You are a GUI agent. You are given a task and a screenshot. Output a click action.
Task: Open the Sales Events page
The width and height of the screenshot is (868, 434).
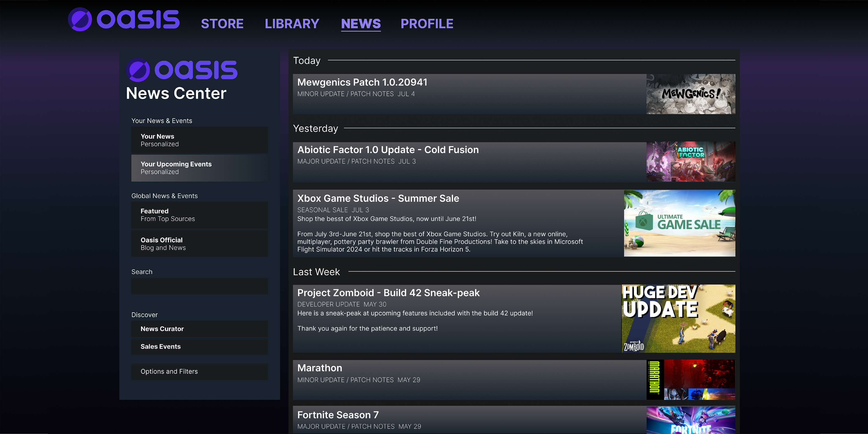[199, 346]
